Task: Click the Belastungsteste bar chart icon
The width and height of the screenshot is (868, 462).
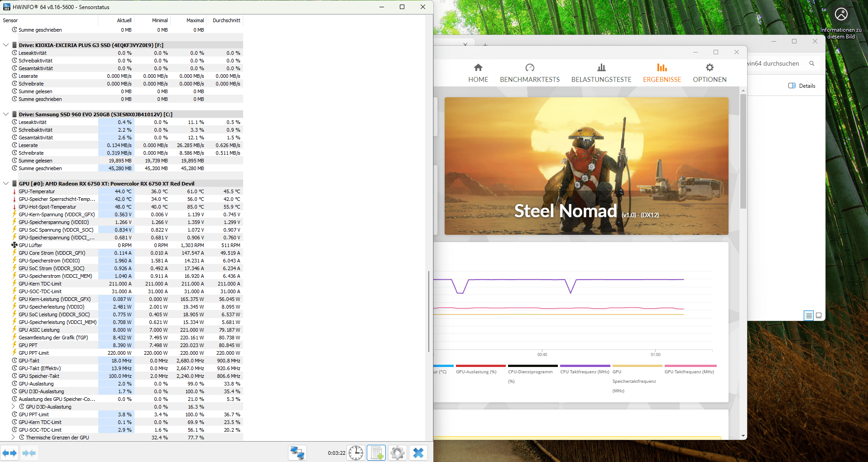Action: click(x=601, y=68)
